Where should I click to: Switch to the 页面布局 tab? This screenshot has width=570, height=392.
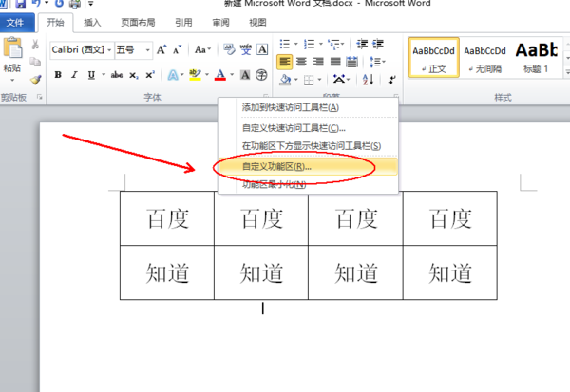[x=138, y=23]
